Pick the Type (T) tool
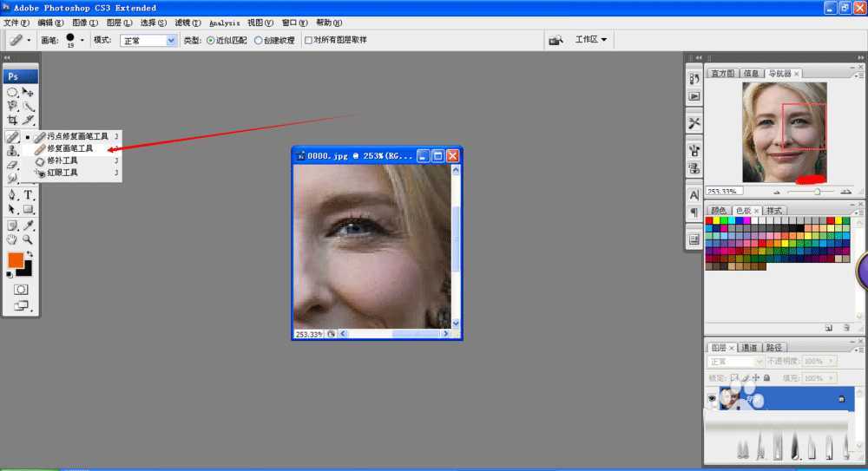The width and height of the screenshot is (868, 471). (29, 195)
